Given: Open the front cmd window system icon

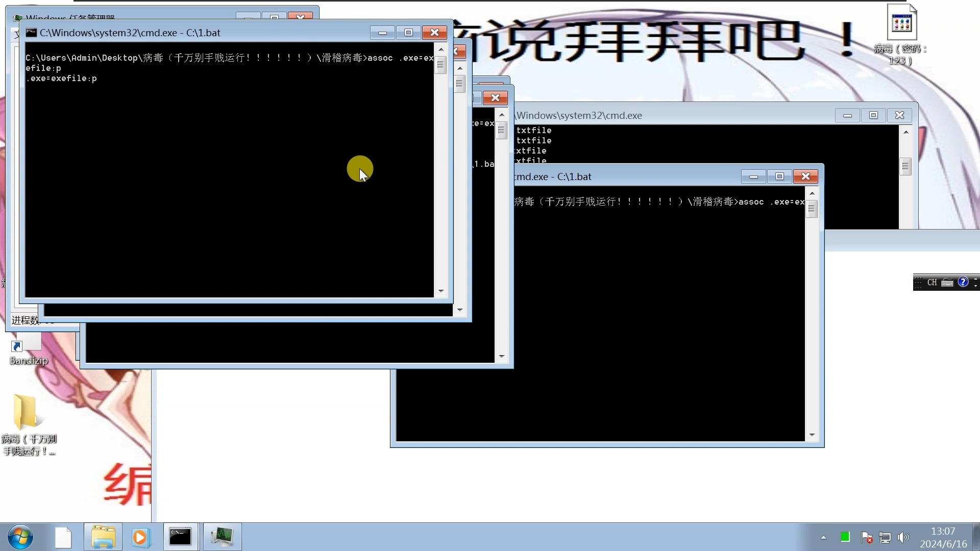Looking at the screenshot, I should pyautogui.click(x=32, y=33).
